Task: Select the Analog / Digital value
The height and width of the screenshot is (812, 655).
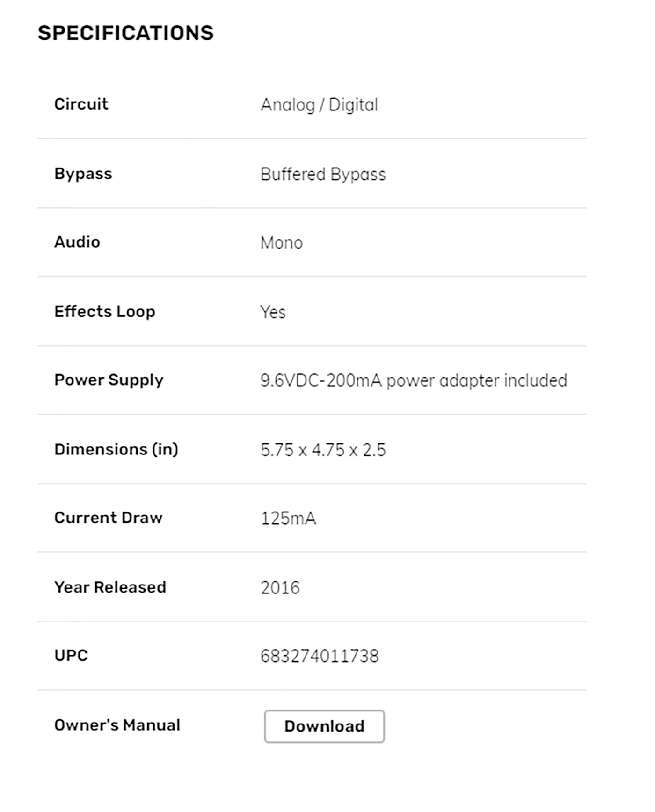Action: pos(319,105)
